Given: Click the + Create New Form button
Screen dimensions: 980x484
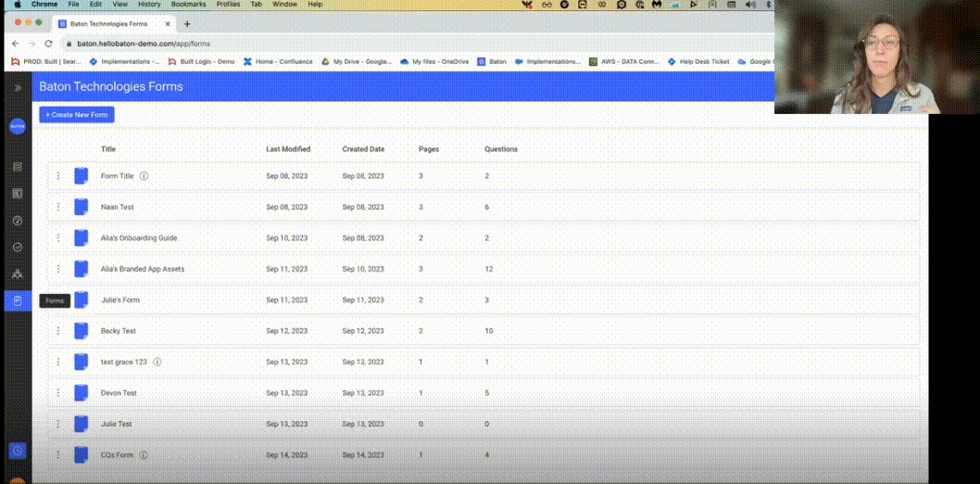Looking at the screenshot, I should (77, 114).
